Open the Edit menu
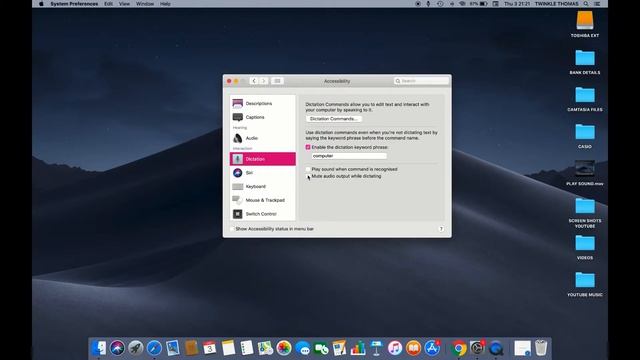 click(108, 4)
